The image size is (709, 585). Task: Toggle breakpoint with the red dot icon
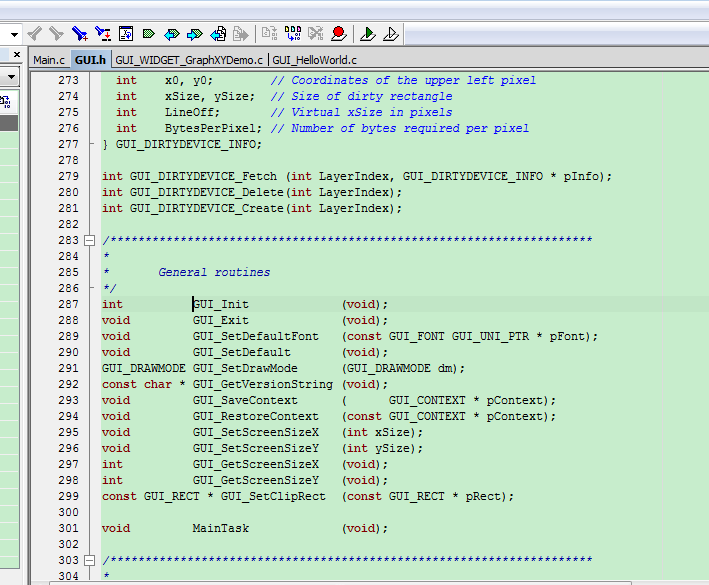point(339,34)
